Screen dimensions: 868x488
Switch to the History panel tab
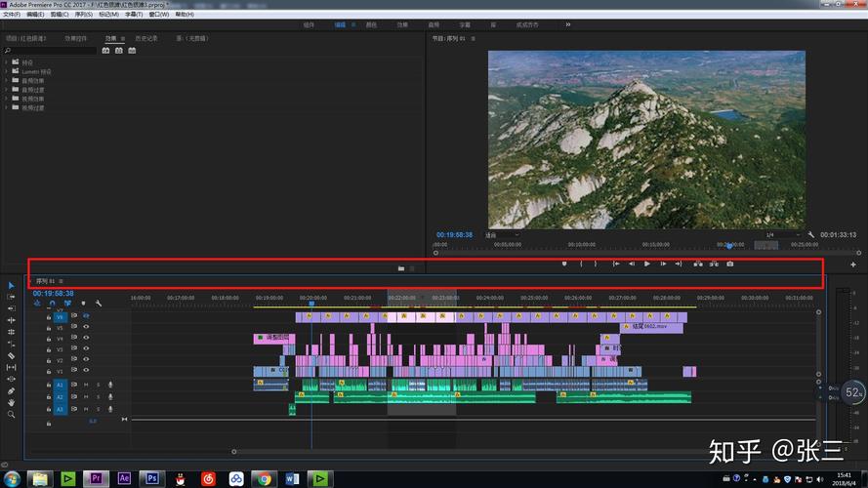(x=146, y=38)
